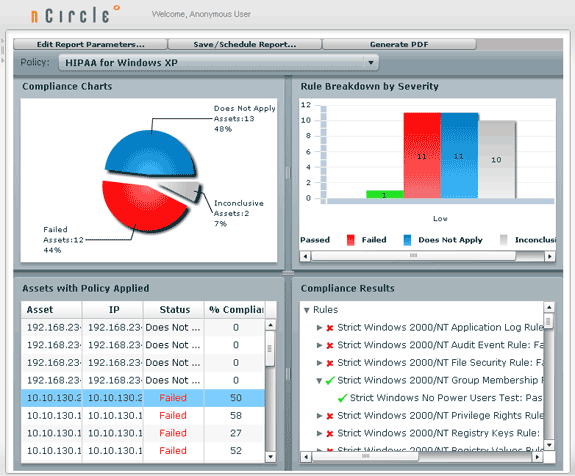Collapse the Rules tree root
The width and height of the screenshot is (575, 476).
(307, 310)
